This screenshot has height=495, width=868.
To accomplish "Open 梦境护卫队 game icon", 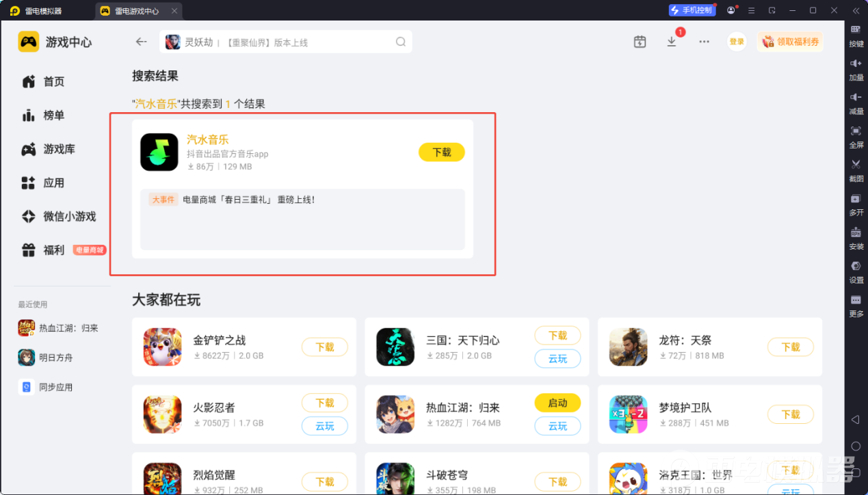I will [628, 414].
